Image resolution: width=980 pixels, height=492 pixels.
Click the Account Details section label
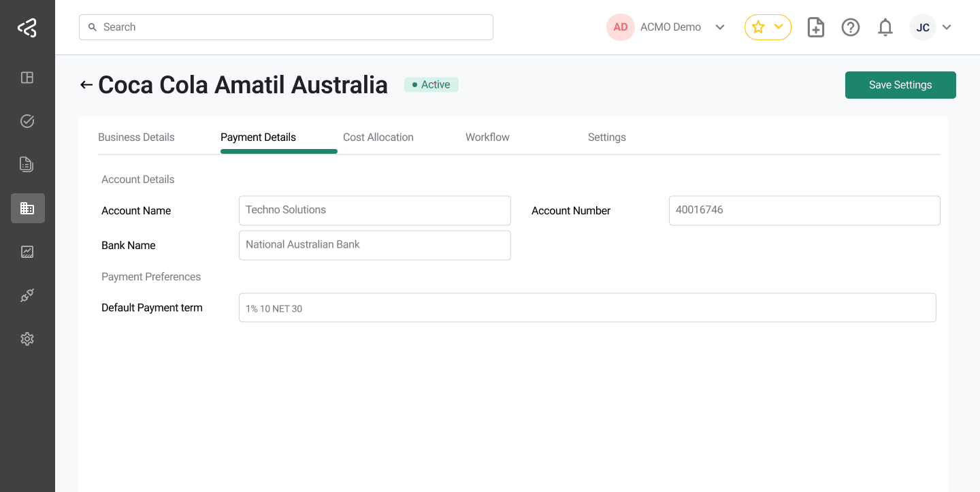(138, 180)
